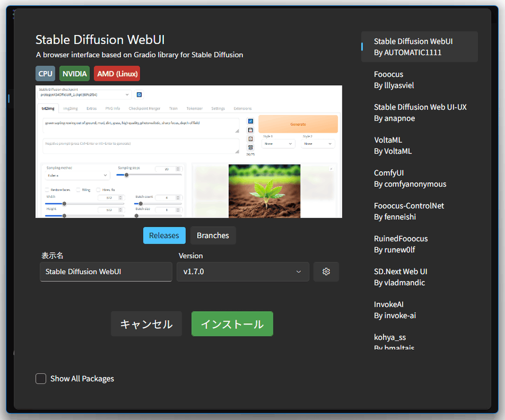This screenshot has height=420, width=505.
Task: Select SD.Next Web UI by vladmandic
Action: coord(419,277)
